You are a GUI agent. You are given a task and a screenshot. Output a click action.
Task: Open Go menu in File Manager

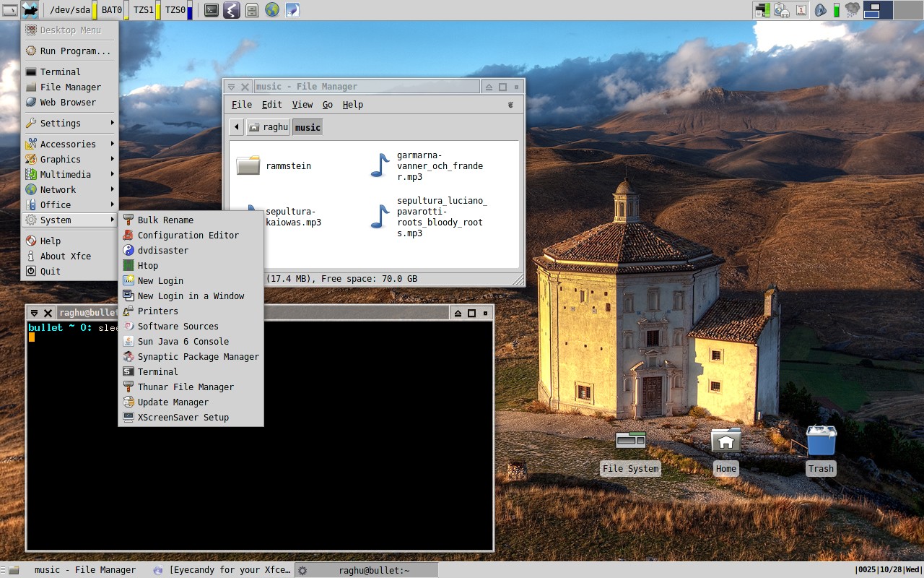pyautogui.click(x=328, y=105)
